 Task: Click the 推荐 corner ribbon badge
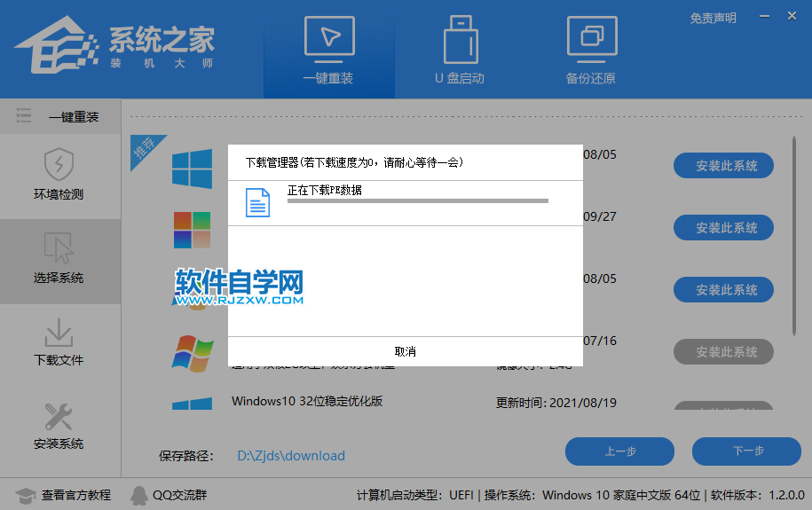pos(145,149)
